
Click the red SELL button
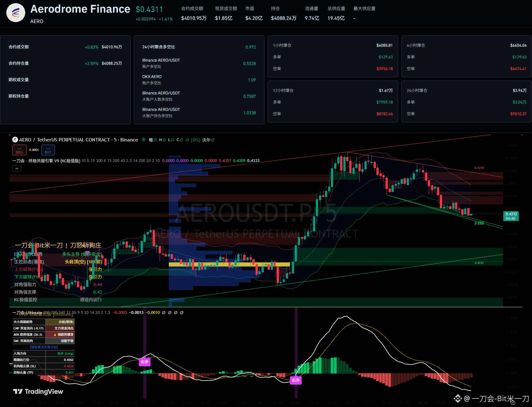[x=20, y=150]
